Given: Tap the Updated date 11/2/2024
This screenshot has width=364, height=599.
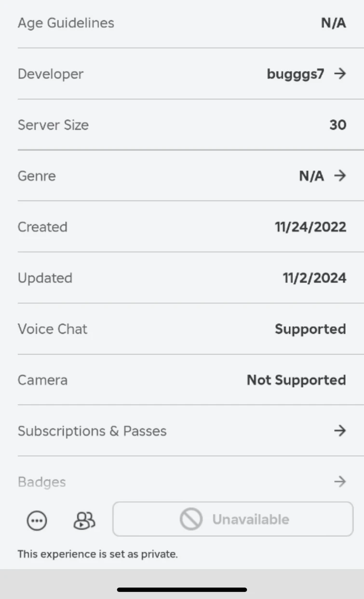Looking at the screenshot, I should [314, 278].
